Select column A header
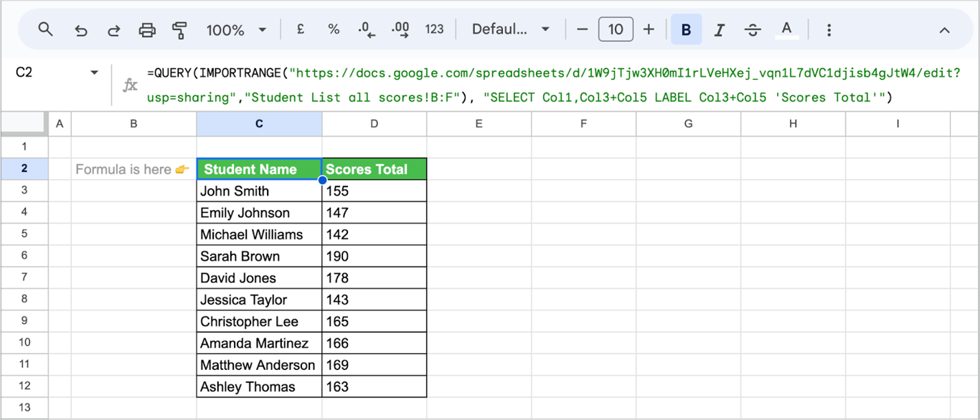The width and height of the screenshot is (980, 420). (60, 124)
